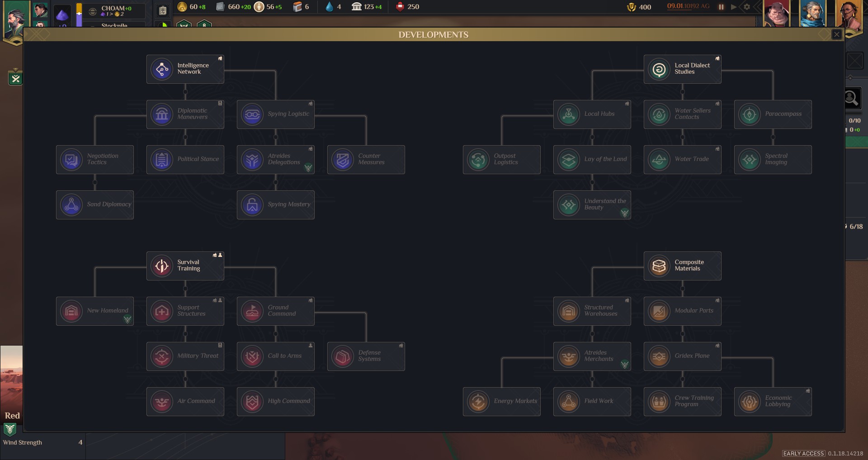
Task: Click the clipboard missions icon
Action: pyautogui.click(x=163, y=11)
